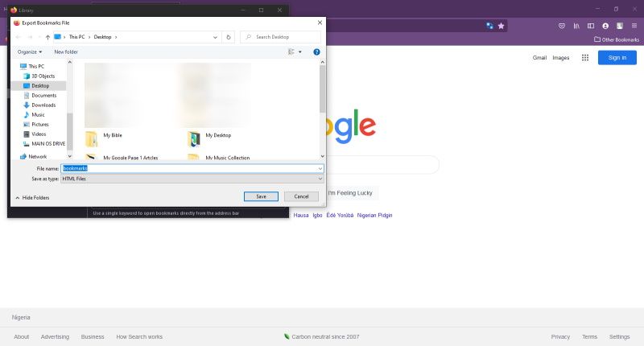Switch Google language to Èdè Yorùbá
Screen dimensions: 644x346
pos(340,215)
